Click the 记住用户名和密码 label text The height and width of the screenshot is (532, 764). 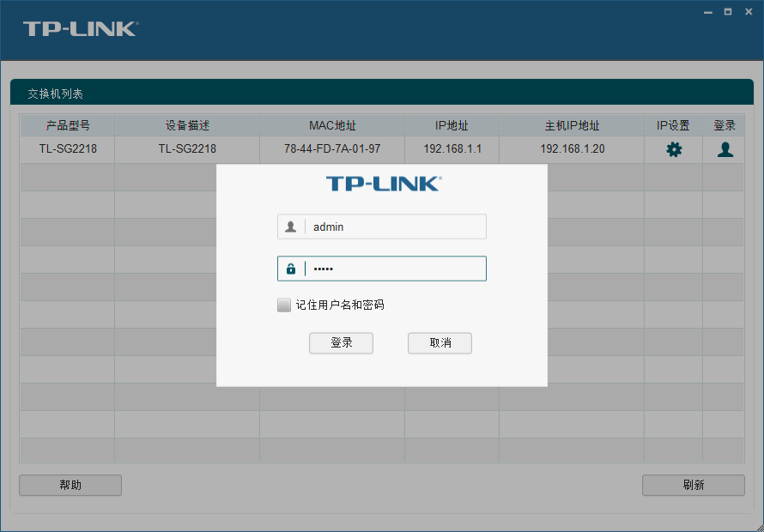[340, 305]
